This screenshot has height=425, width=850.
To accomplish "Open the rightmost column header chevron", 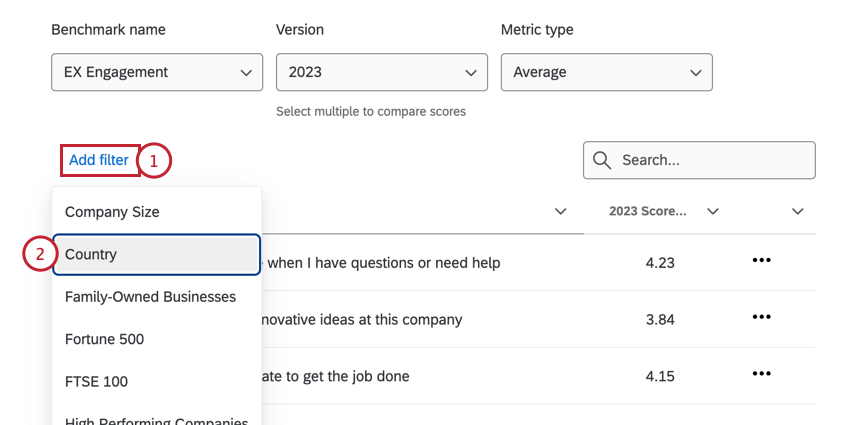I will tap(797, 211).
